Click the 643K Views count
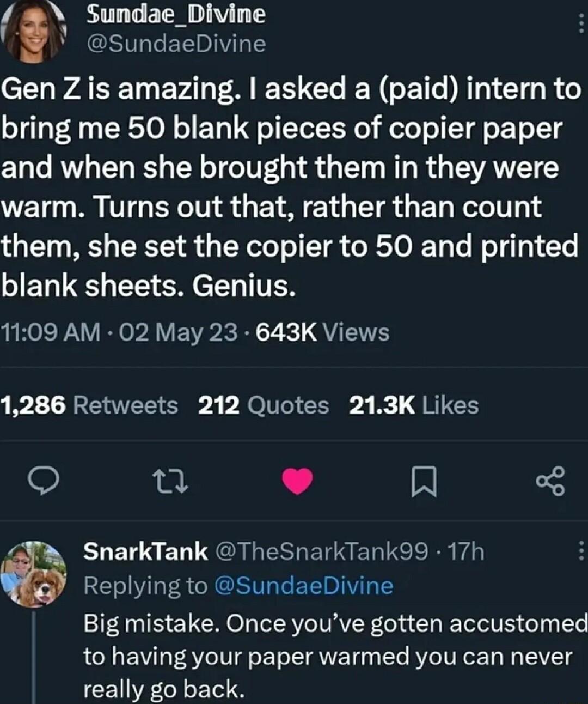The image size is (588, 704). [322, 332]
